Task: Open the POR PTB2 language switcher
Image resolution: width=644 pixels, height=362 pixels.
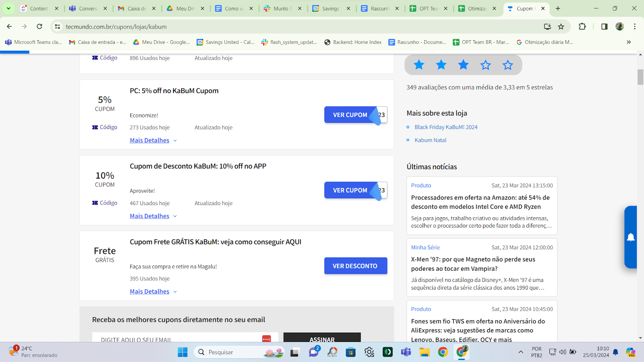Action: pos(537,352)
